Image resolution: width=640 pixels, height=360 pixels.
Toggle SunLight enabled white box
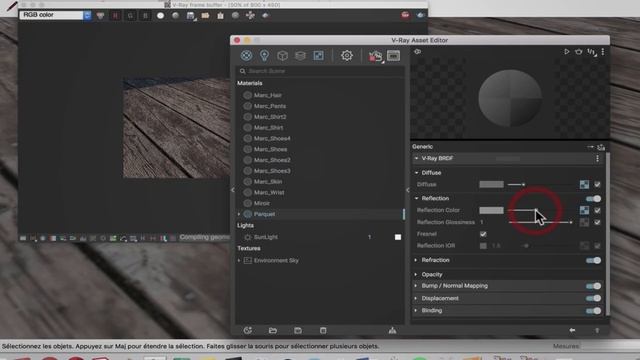click(x=398, y=237)
